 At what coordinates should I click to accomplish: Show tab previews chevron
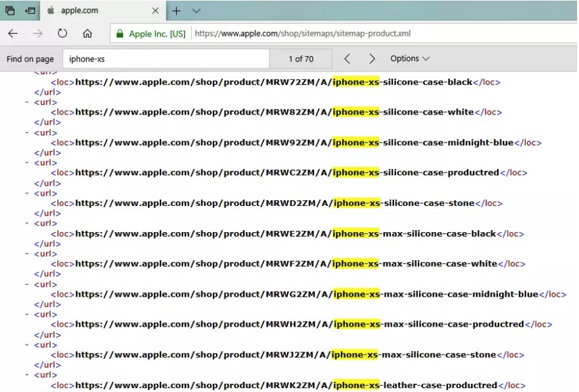(x=196, y=11)
